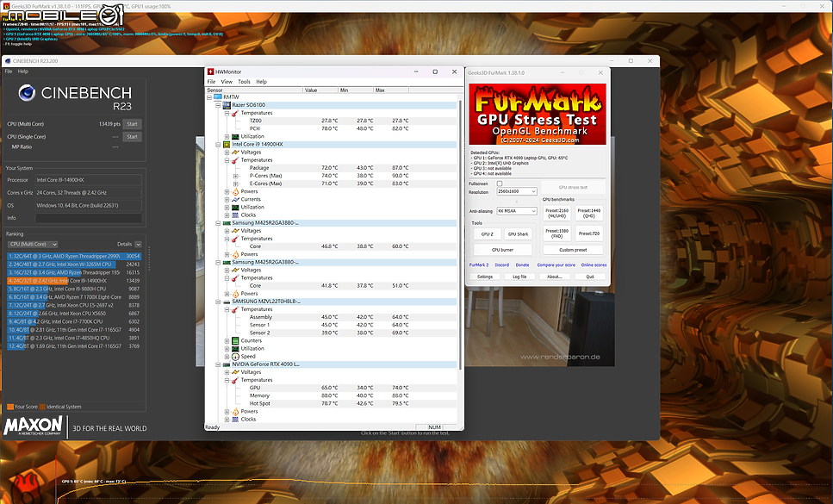The height and width of the screenshot is (504, 833).
Task: Open the Resolution dropdown showing 2560x1600
Action: 517,191
